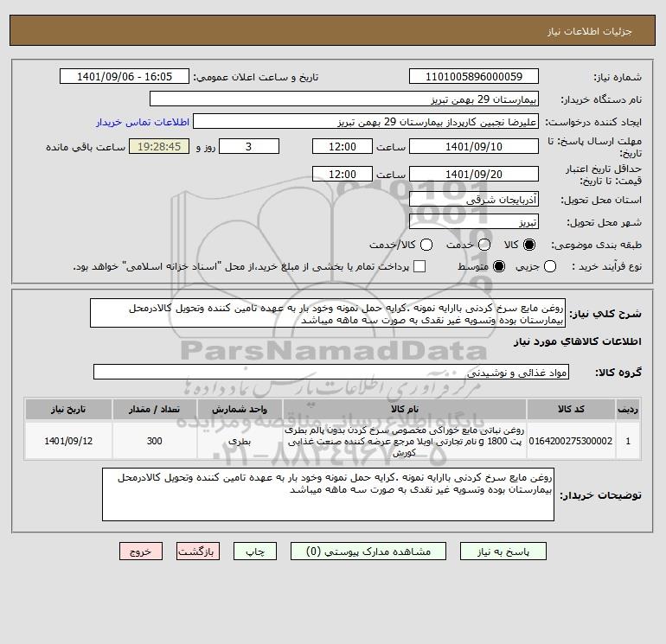This screenshot has height=644, width=666.
Task: Select the خدمت radio button
Action: click(484, 245)
